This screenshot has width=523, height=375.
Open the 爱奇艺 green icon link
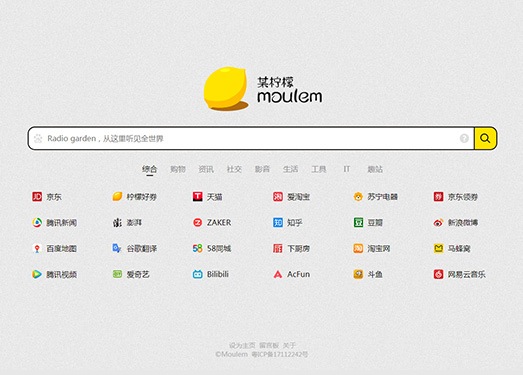coord(131,274)
